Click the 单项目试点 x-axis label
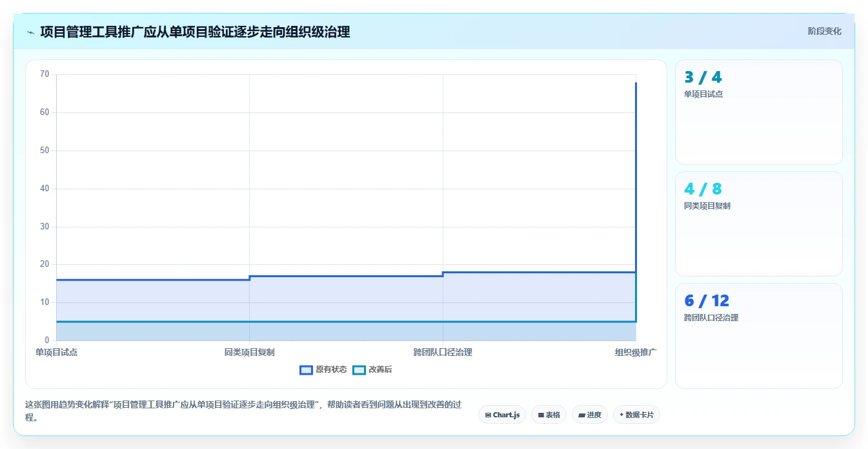868x449 pixels. [56, 352]
